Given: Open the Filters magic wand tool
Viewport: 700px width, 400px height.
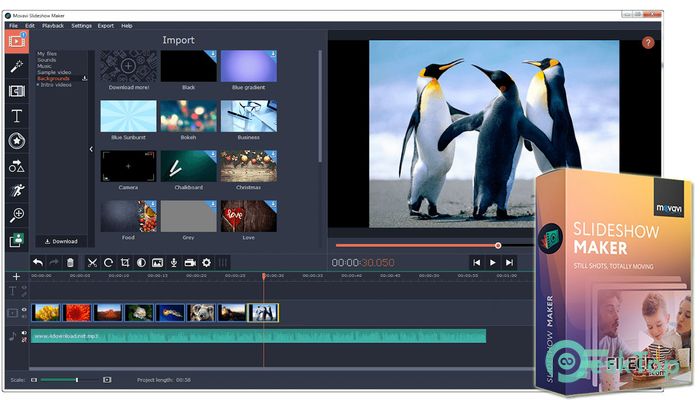Looking at the screenshot, I should pos(17,67).
